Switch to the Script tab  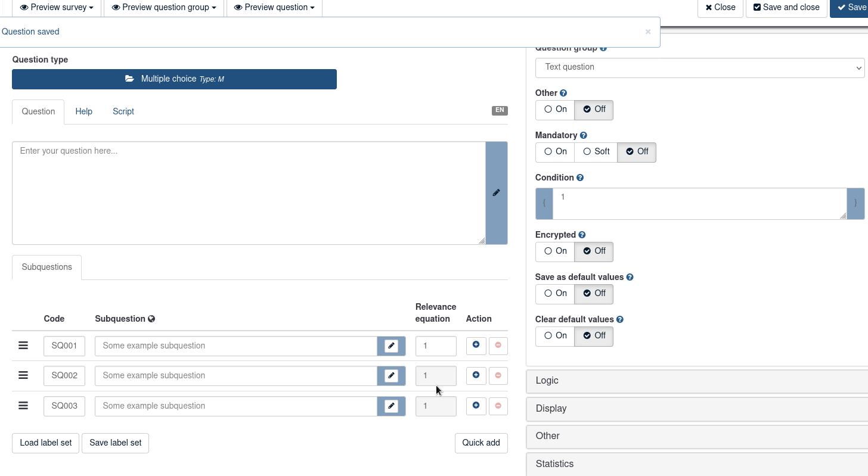pyautogui.click(x=123, y=112)
